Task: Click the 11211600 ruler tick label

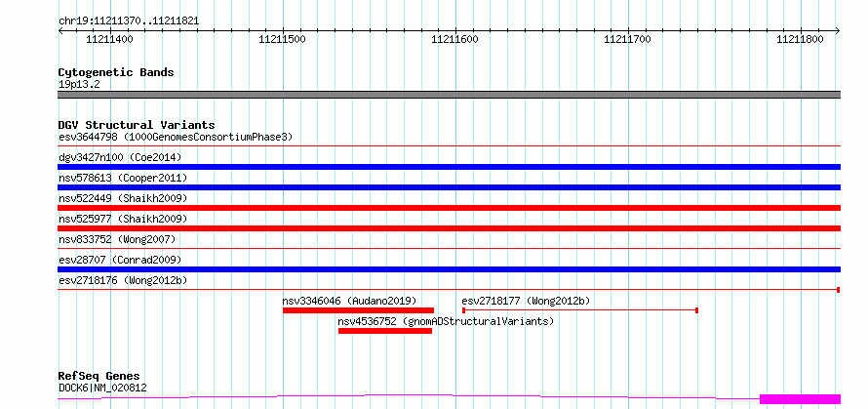Action: pyautogui.click(x=455, y=39)
